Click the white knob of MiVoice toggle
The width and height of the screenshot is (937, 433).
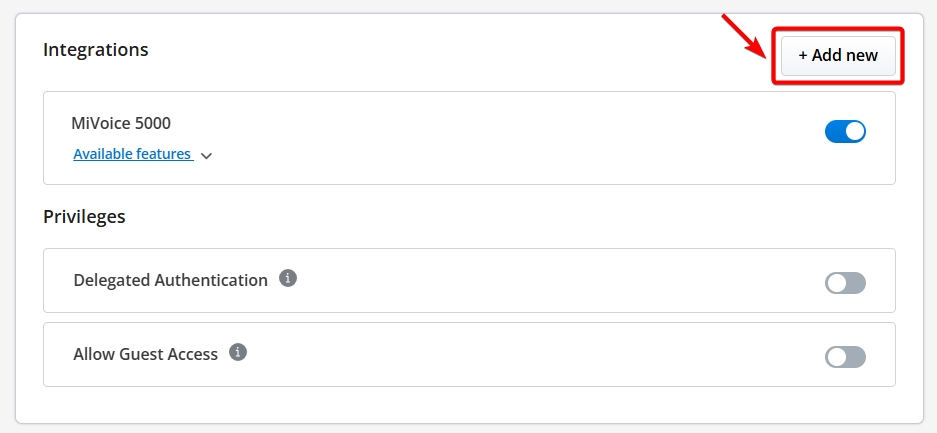click(855, 131)
